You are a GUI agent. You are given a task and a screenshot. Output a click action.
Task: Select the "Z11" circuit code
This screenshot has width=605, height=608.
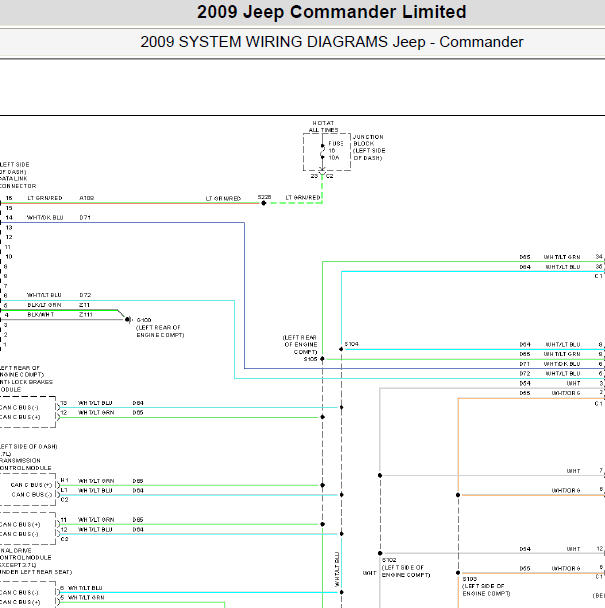[x=84, y=305]
